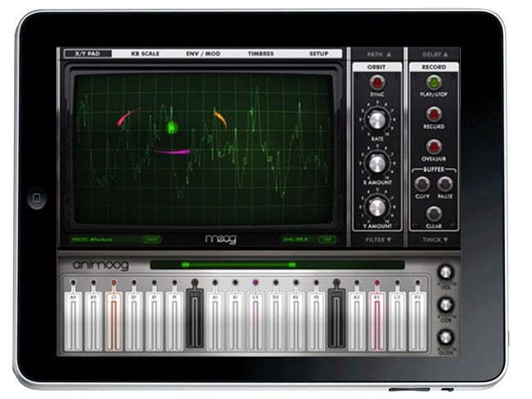Click the red dot above B2 key
532x399 pixels.
[x=377, y=282]
